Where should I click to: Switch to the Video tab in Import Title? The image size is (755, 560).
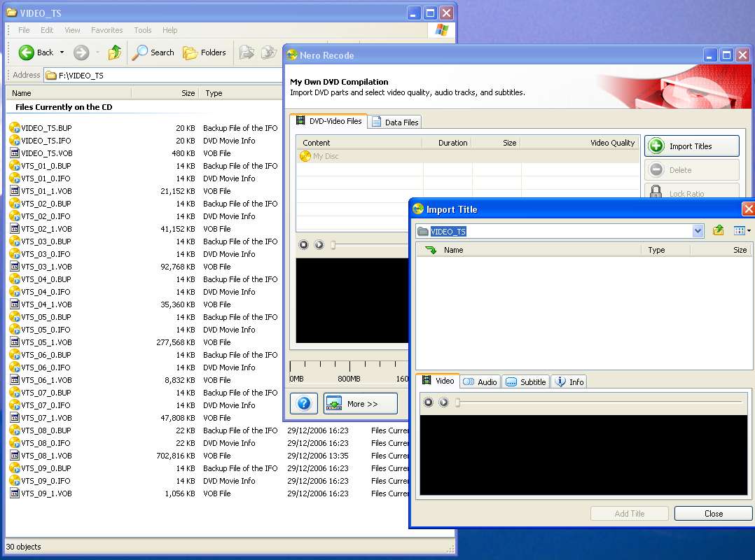[x=438, y=381]
